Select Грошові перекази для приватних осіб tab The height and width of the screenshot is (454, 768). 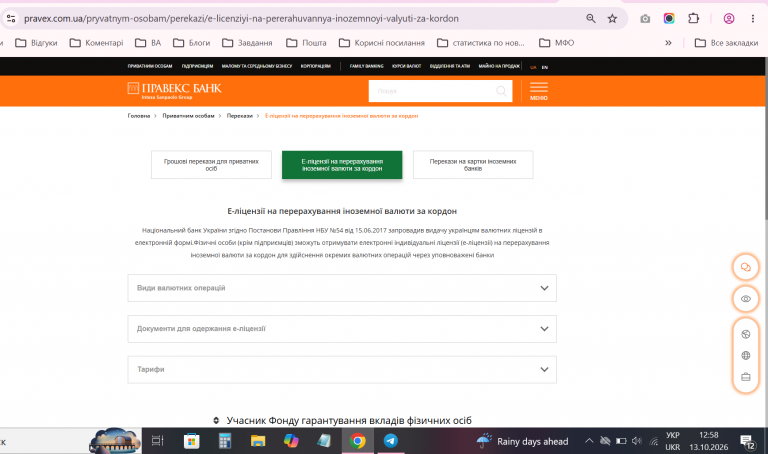point(211,165)
